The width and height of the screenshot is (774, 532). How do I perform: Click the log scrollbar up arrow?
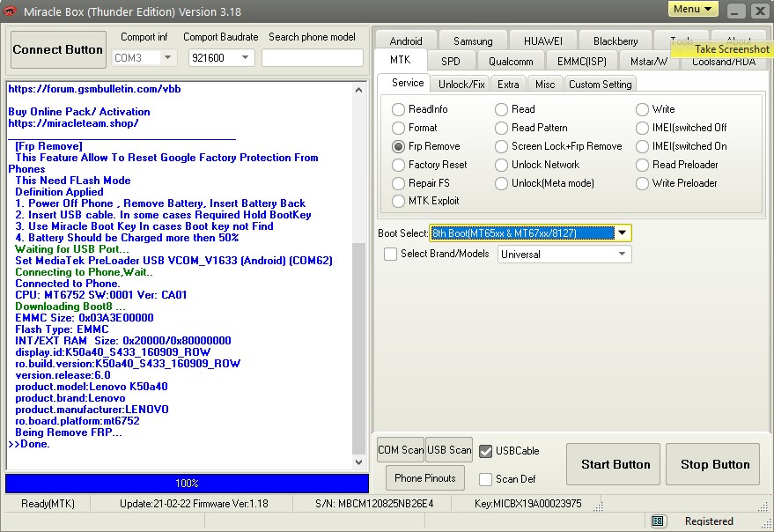tap(359, 90)
